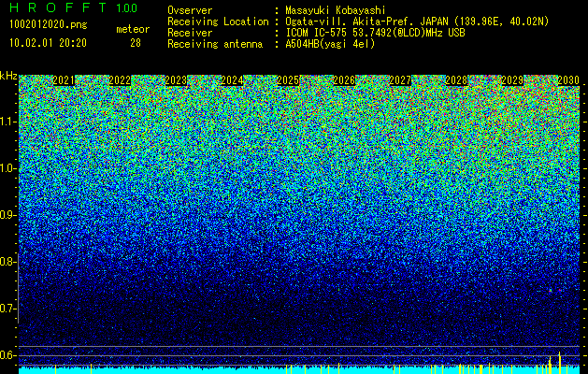Click the 1.1 frequency axis label
Viewport: 588px width, 374px height.
point(8,122)
